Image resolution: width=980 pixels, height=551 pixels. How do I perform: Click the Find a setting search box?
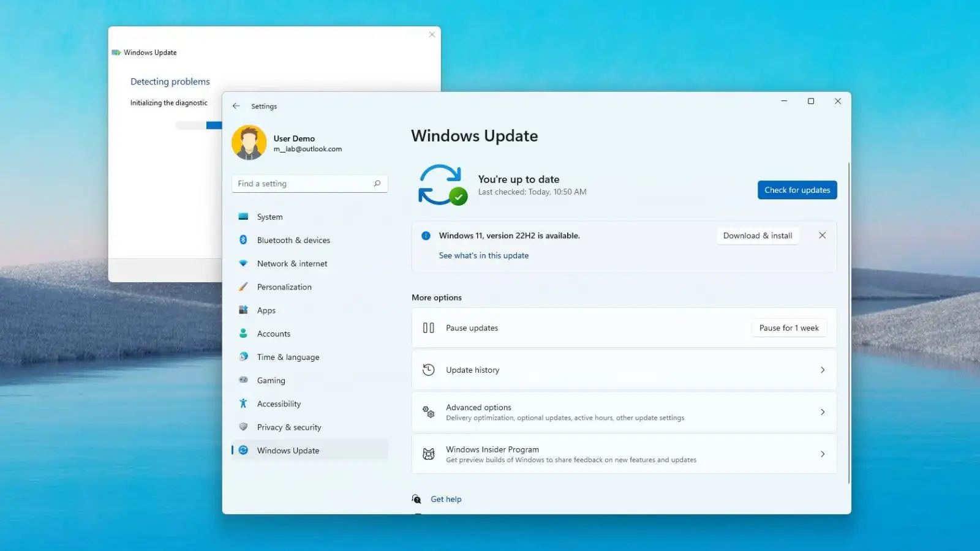(x=303, y=184)
